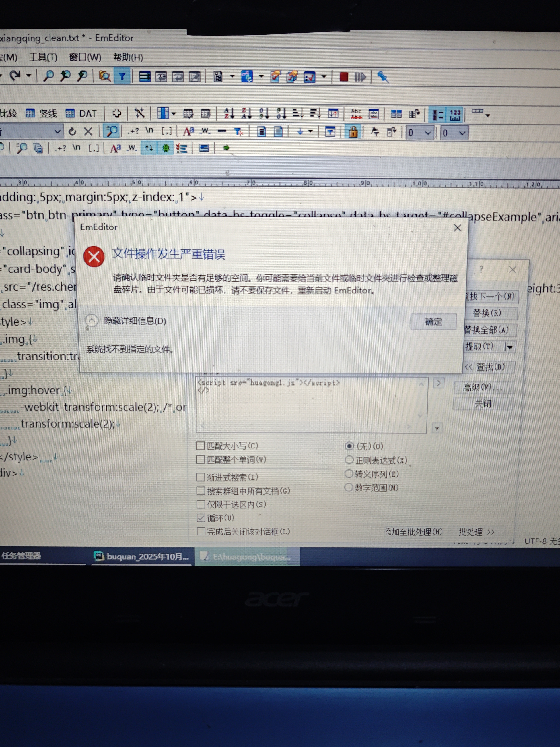
Task: Enable the 匹配大小写(C) checkbox
Action: [x=201, y=446]
